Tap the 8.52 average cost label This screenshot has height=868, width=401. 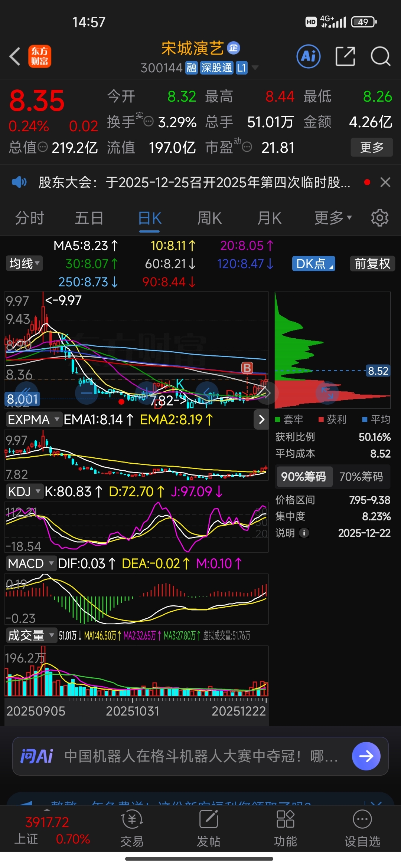pyautogui.click(x=378, y=371)
